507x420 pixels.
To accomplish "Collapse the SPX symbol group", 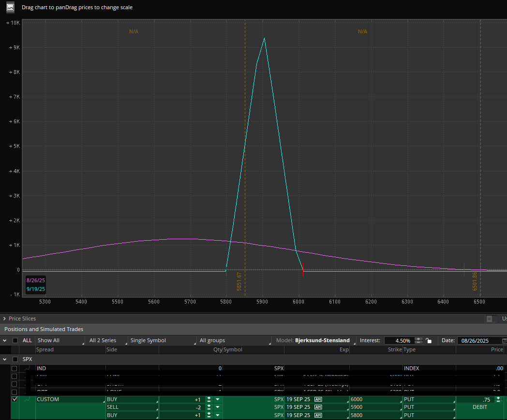I will [4, 359].
